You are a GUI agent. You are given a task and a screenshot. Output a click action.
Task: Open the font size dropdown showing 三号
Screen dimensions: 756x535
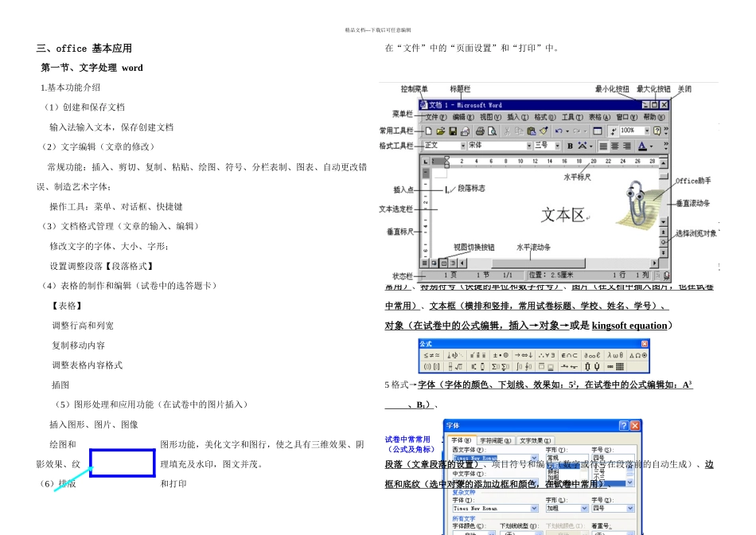pyautogui.click(x=557, y=146)
